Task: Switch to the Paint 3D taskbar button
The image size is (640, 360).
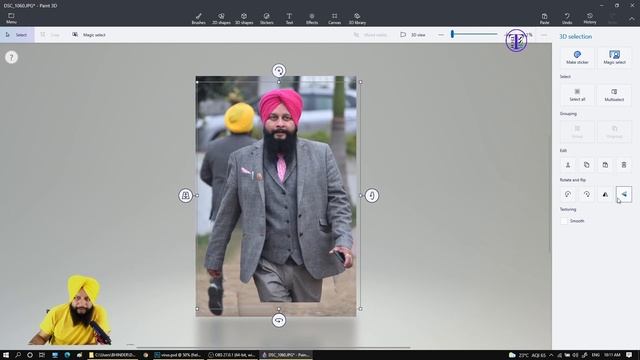Action: tap(285, 355)
